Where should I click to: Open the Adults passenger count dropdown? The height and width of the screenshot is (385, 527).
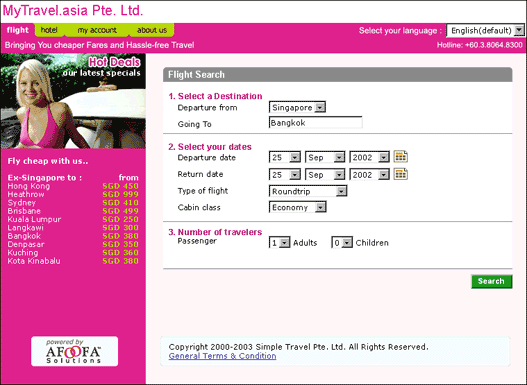coord(279,243)
